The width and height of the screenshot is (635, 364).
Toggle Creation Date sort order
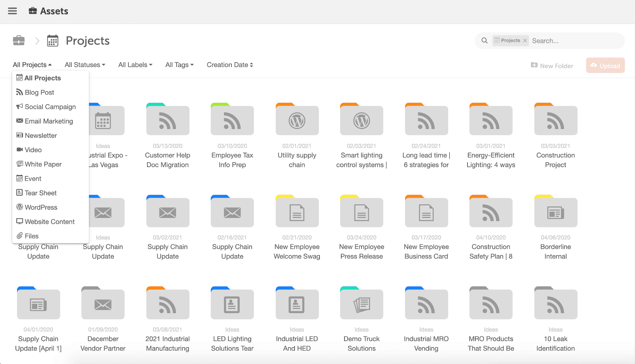tap(230, 65)
